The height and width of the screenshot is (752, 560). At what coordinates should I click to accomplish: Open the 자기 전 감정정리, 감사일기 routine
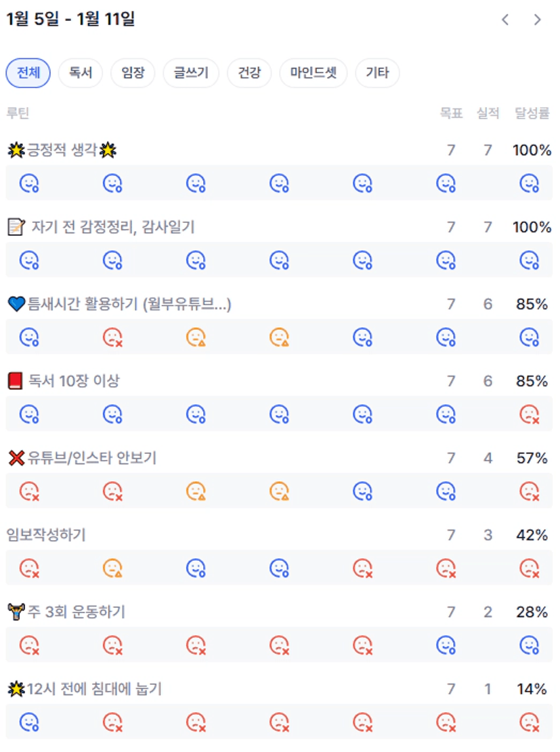point(112,228)
